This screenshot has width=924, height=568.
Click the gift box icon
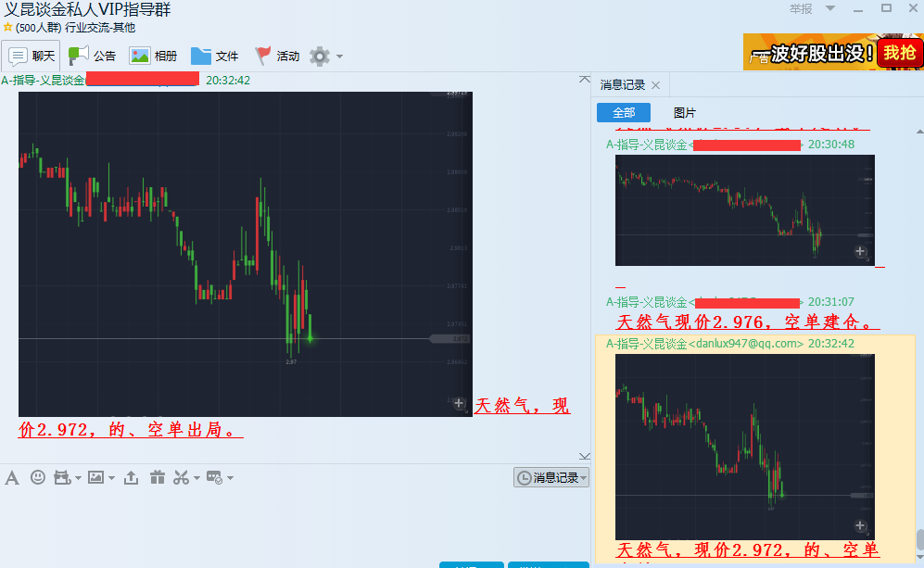click(x=158, y=477)
